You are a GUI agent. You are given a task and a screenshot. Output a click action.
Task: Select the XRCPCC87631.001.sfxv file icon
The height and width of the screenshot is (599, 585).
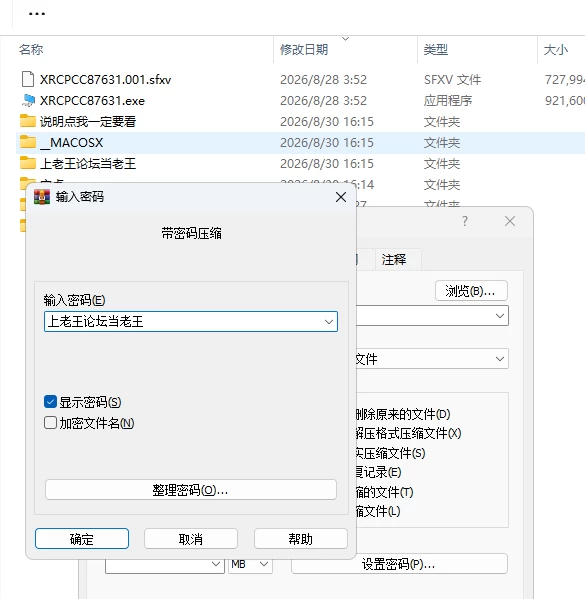coord(28,79)
